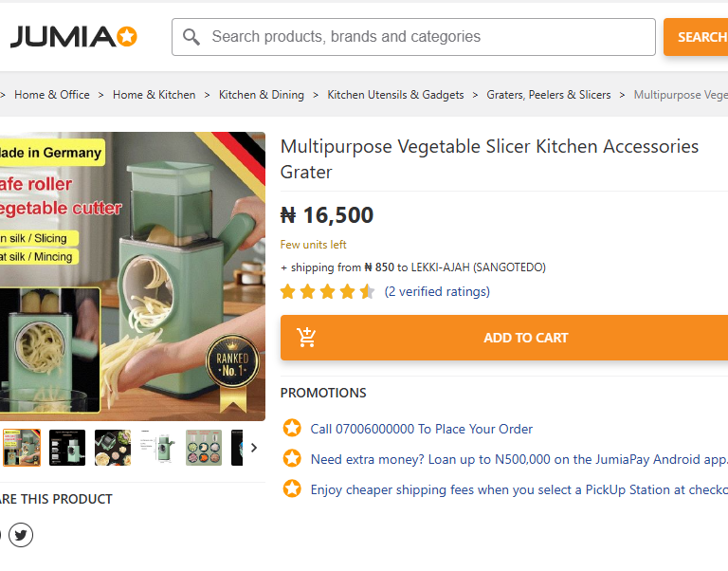Focus the product search input field

[x=427, y=37]
